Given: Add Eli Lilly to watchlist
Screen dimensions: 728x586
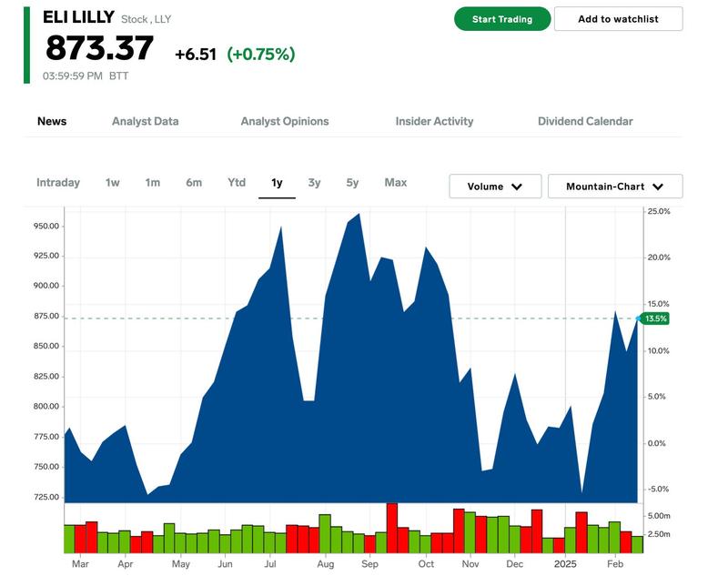Looking at the screenshot, I should coord(618,19).
